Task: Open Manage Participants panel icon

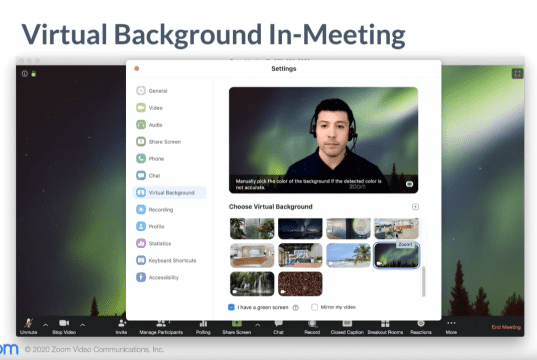Action: [161, 323]
